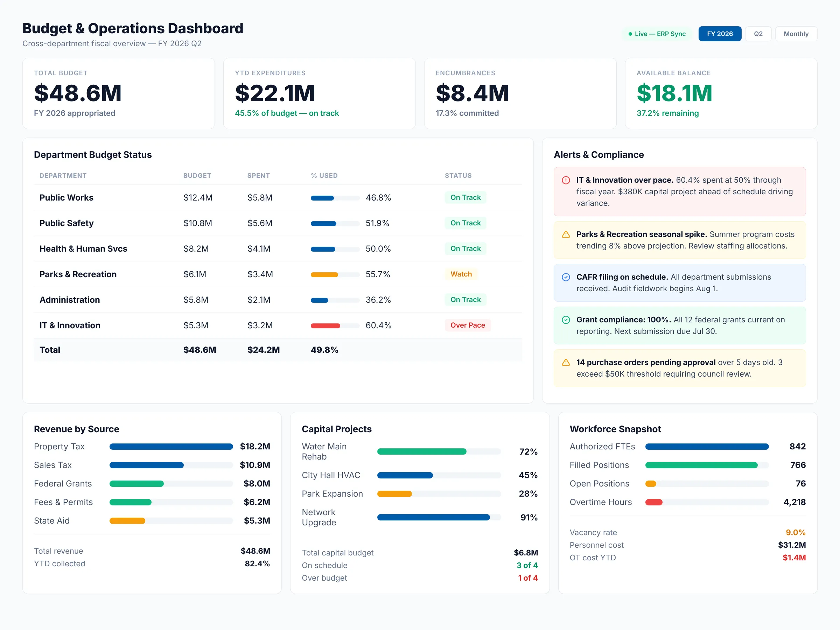840x630 pixels.
Task: Click IT & Innovation's 60.4% usage progress bar
Action: [x=335, y=325]
